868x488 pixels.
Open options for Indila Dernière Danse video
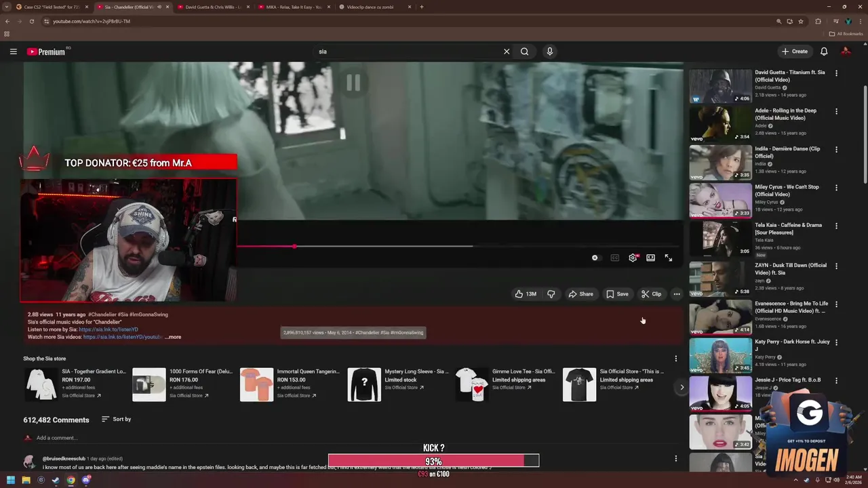point(836,150)
